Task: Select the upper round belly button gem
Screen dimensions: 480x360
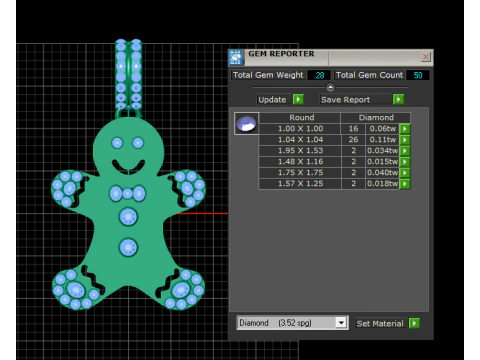Action: click(x=128, y=217)
